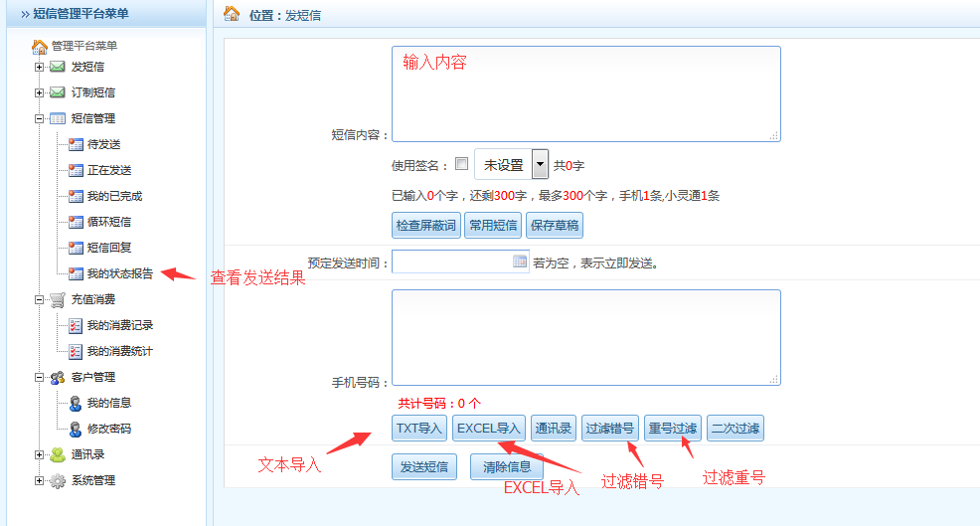Screen dimensions: 980x526
Task: Open 我的已完成 in the menu
Action: tap(115, 197)
